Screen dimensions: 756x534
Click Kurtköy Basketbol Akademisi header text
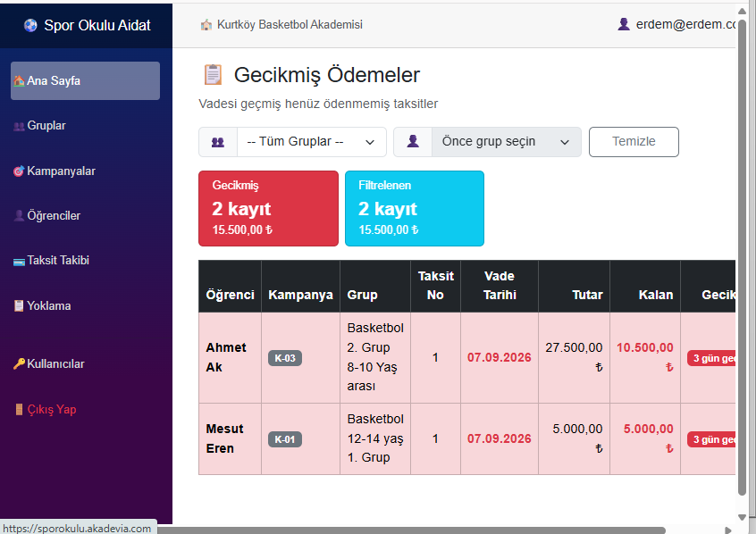click(x=290, y=25)
